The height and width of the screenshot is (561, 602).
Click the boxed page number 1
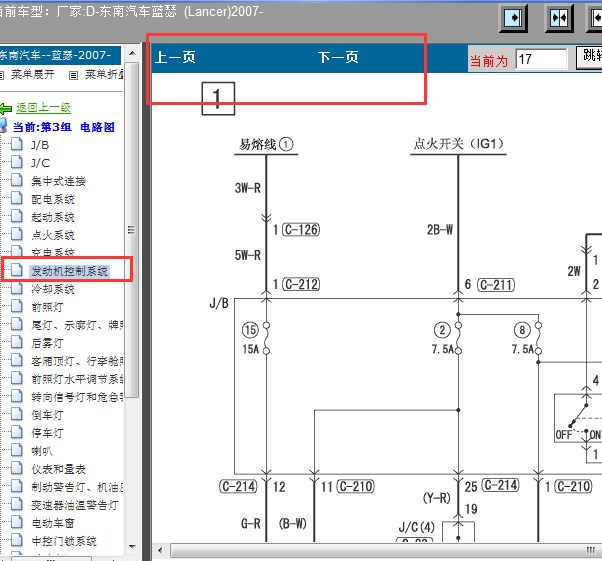coord(218,98)
